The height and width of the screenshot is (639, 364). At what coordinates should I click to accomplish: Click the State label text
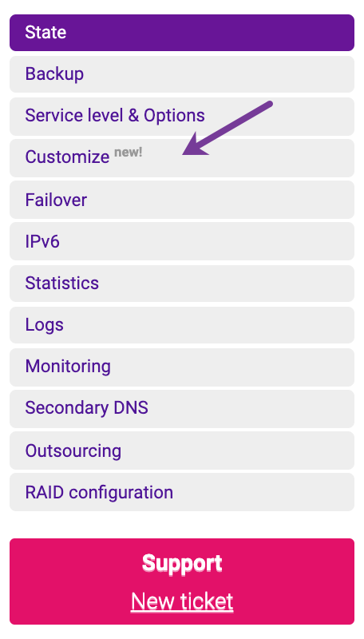[45, 33]
